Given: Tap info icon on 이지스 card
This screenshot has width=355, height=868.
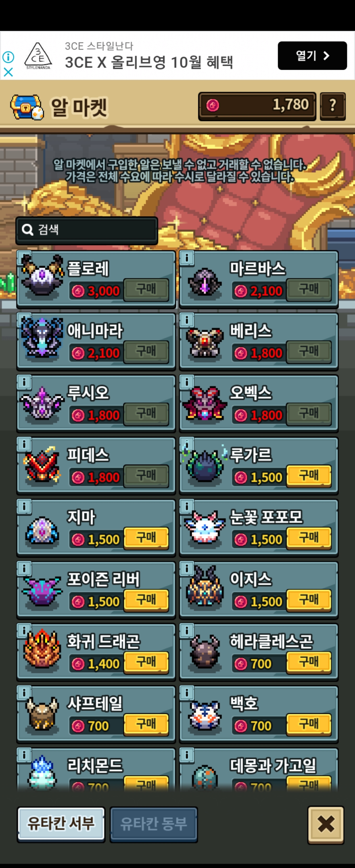Looking at the screenshot, I should coord(187,569).
